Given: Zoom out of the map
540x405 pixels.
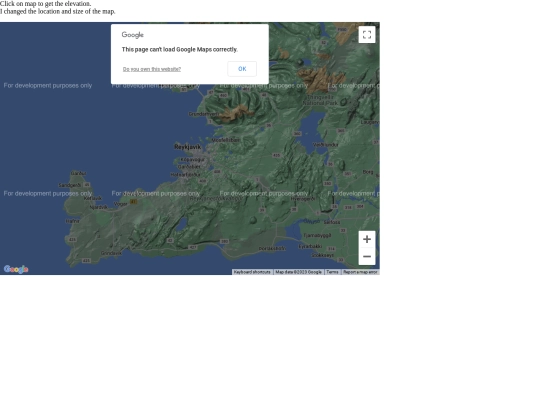Looking at the screenshot, I should (x=367, y=256).
